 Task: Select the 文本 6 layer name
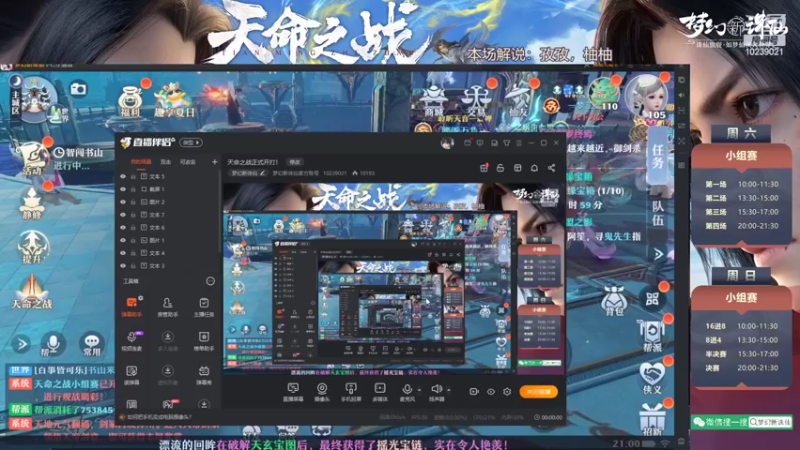(157, 228)
